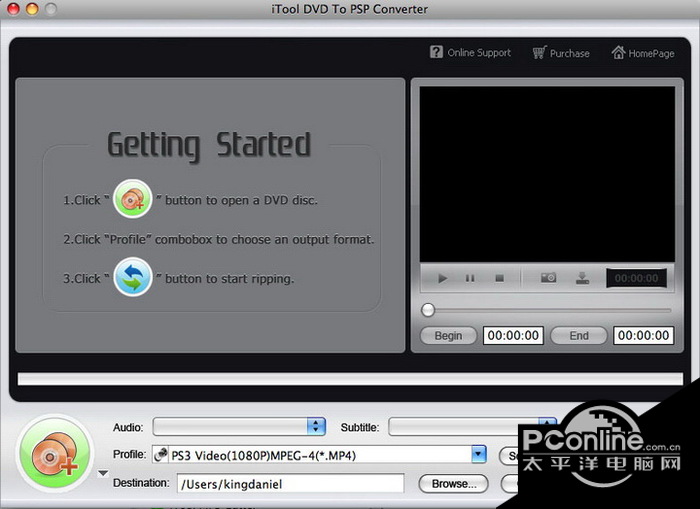Click the preview seek slider handle
This screenshot has height=509, width=700.
[x=428, y=310]
